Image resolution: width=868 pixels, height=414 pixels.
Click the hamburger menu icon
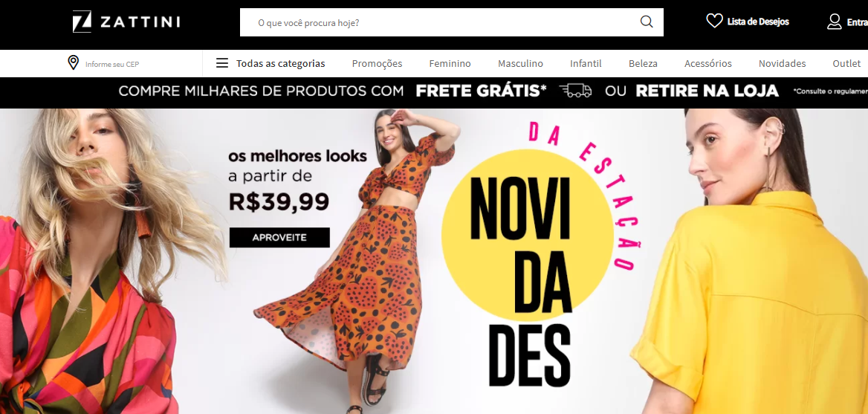click(x=222, y=63)
